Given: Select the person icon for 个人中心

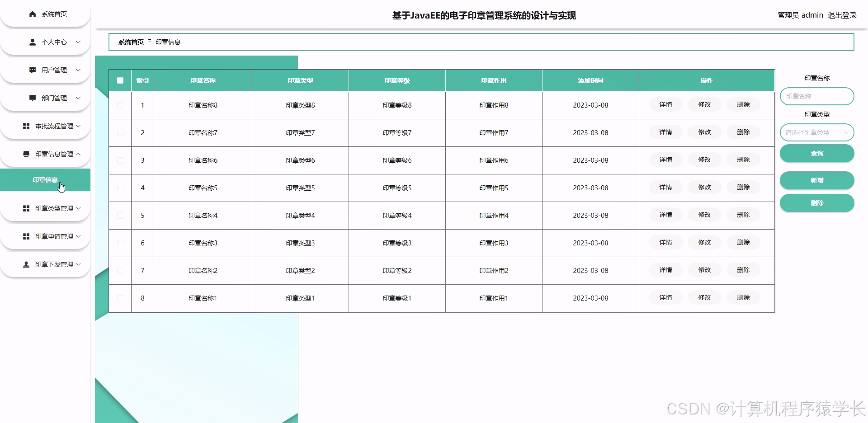Looking at the screenshot, I should pyautogui.click(x=32, y=42).
